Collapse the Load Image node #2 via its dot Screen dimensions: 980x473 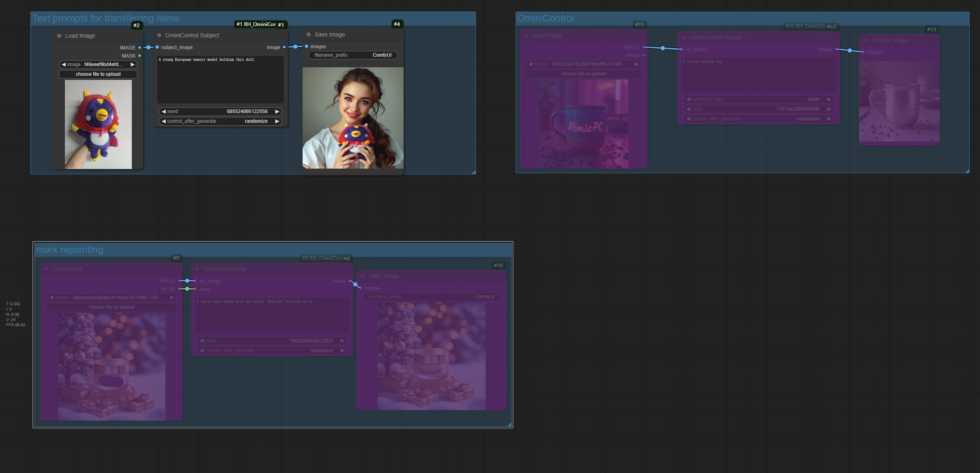(x=59, y=36)
